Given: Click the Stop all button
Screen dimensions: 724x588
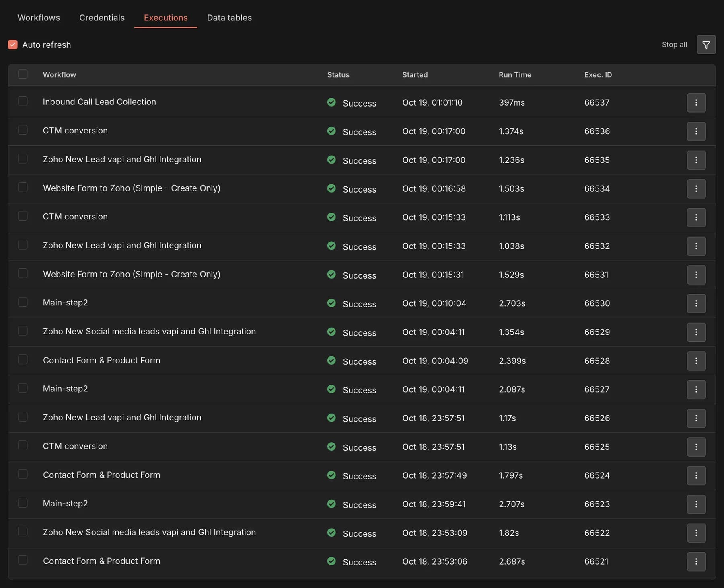Looking at the screenshot, I should pyautogui.click(x=675, y=45).
